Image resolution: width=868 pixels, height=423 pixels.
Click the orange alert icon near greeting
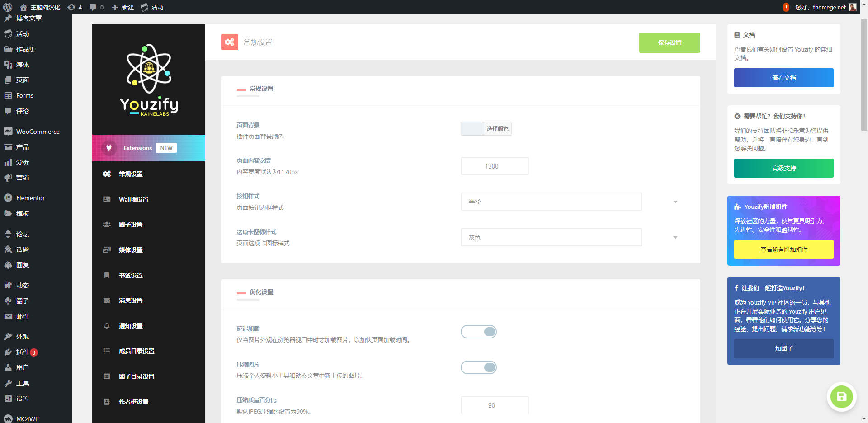coord(786,7)
